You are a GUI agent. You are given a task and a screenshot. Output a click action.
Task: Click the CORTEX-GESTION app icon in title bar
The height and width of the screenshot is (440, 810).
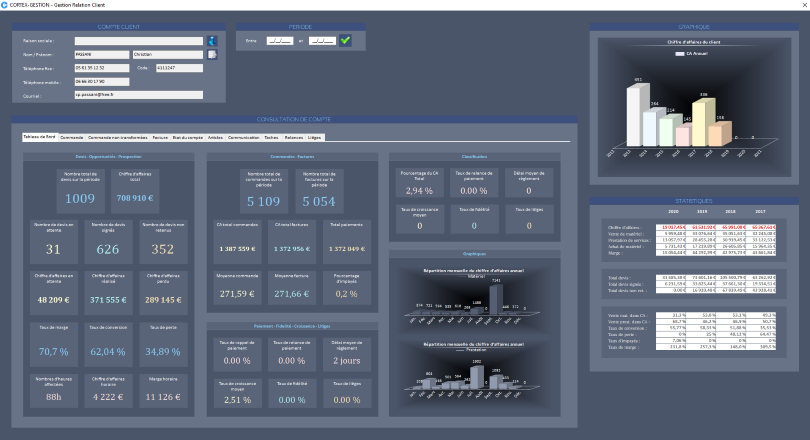tap(4, 5)
